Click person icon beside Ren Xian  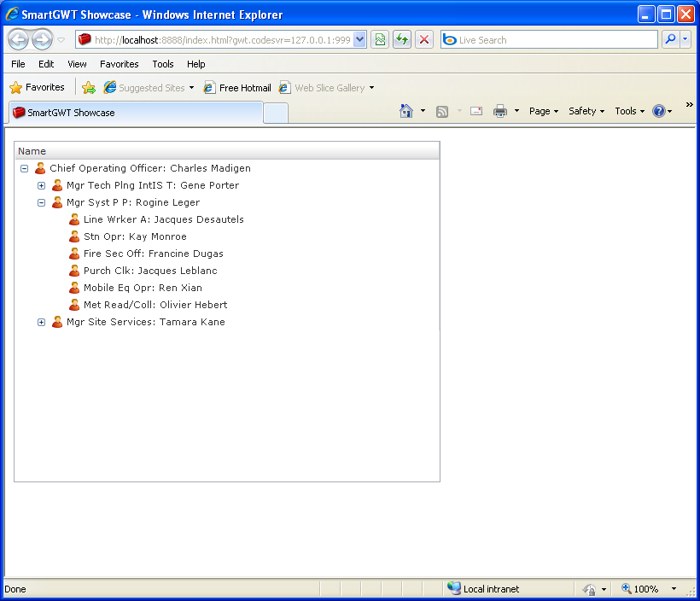(74, 288)
